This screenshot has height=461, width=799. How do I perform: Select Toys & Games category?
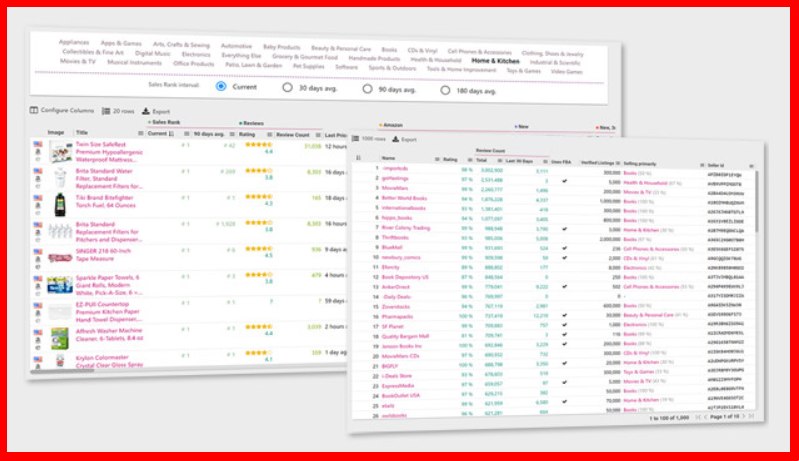(523, 71)
